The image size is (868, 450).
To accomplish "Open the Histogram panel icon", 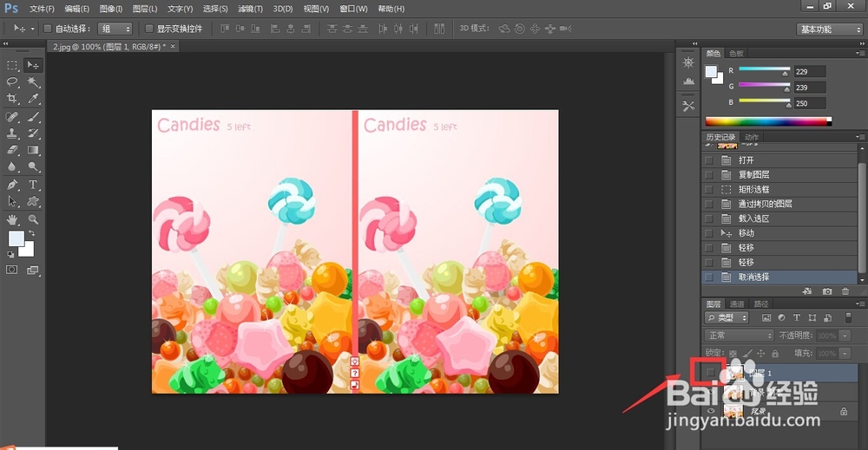I will [688, 81].
